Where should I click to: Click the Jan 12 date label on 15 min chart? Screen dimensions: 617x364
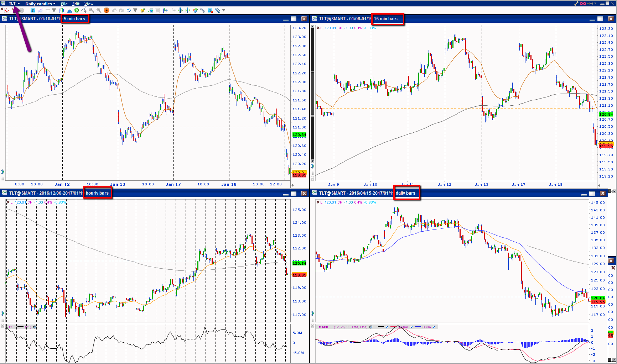(x=445, y=184)
